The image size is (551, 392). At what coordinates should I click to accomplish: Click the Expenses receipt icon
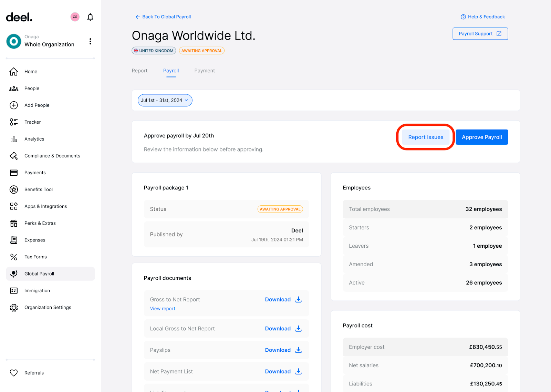(14, 240)
